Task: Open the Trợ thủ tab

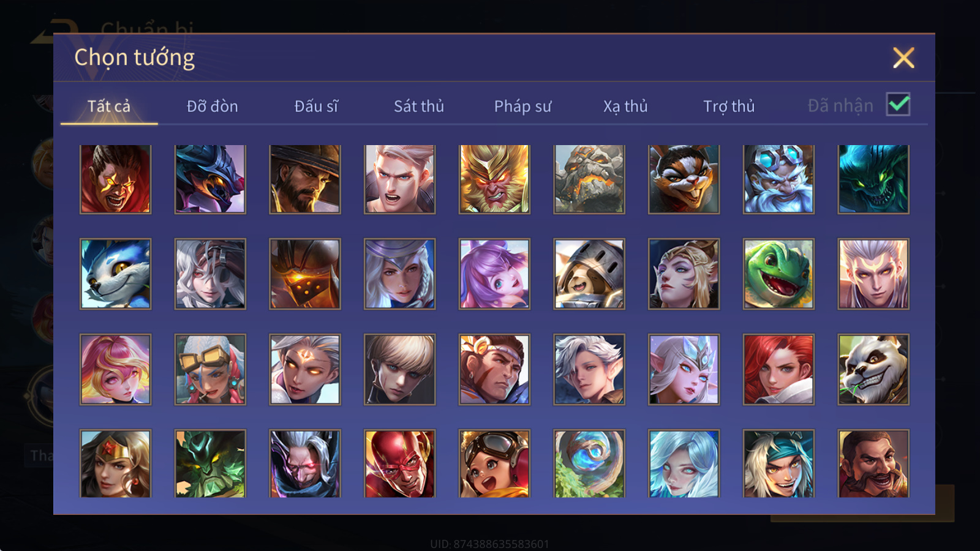Action: click(729, 106)
